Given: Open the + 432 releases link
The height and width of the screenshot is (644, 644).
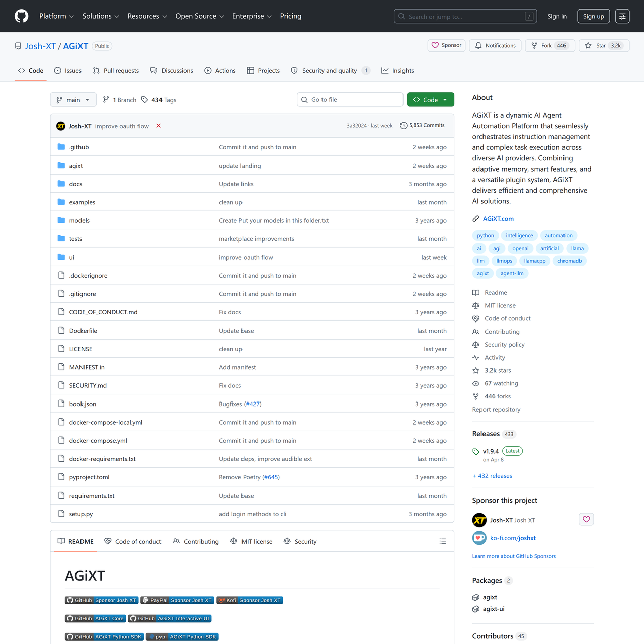Looking at the screenshot, I should pyautogui.click(x=492, y=476).
